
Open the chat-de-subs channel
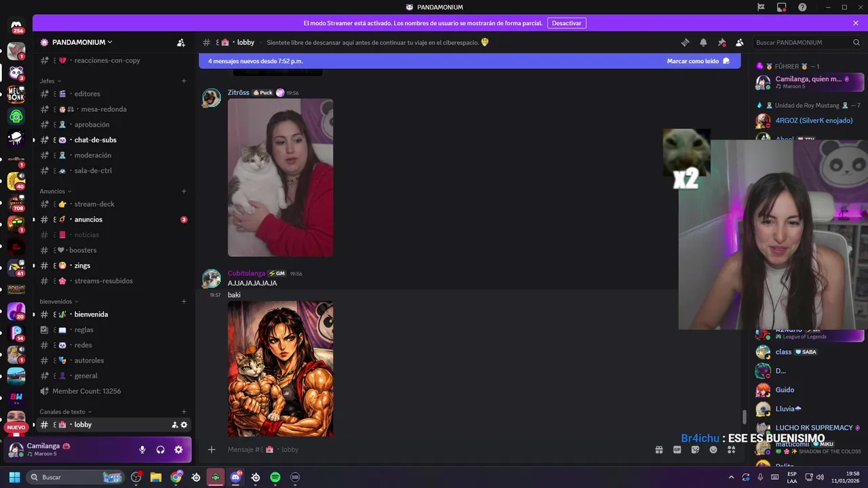[x=114, y=140]
